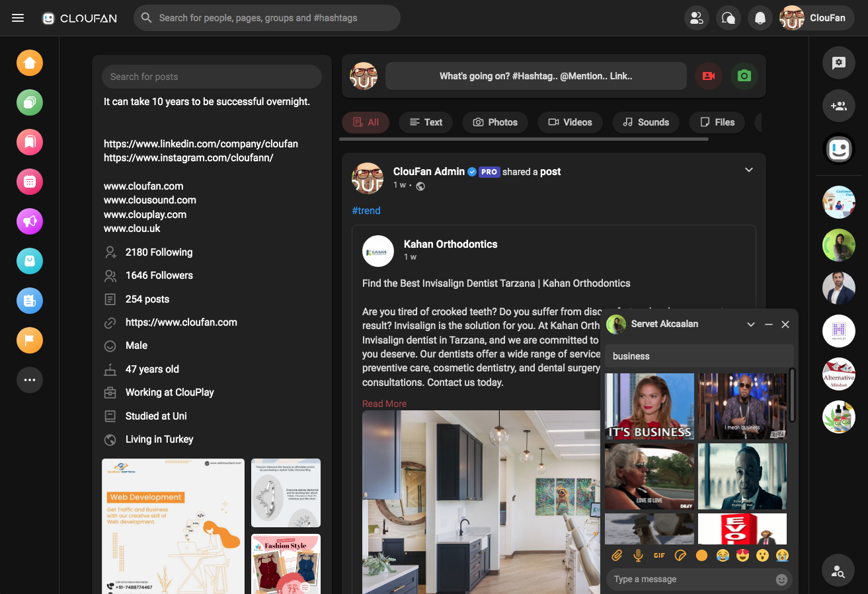Image resolution: width=868 pixels, height=594 pixels.
Task: Open https://www.cloufan.com website link in profile info
Action: click(x=181, y=322)
